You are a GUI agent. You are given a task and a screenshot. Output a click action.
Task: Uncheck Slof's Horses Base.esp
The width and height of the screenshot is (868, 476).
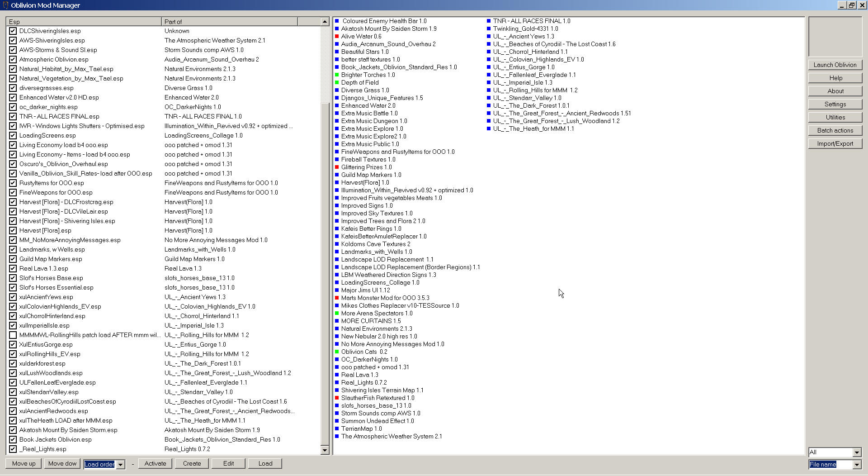click(13, 278)
